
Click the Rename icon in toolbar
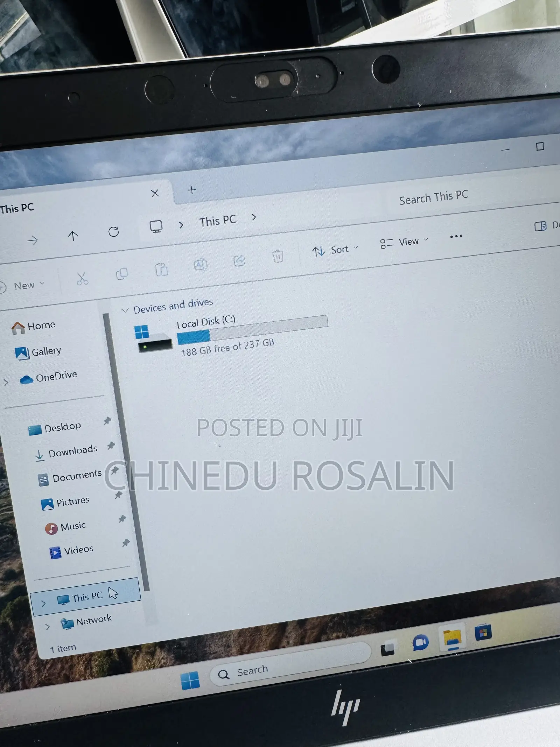(201, 265)
